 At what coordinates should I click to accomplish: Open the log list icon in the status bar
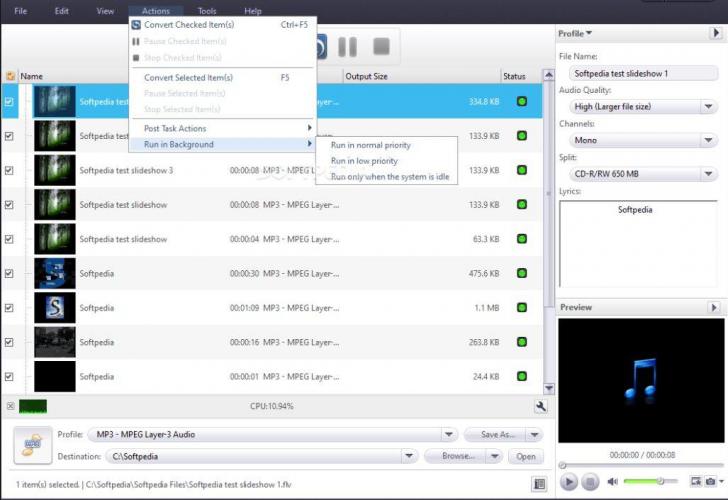coord(539,484)
